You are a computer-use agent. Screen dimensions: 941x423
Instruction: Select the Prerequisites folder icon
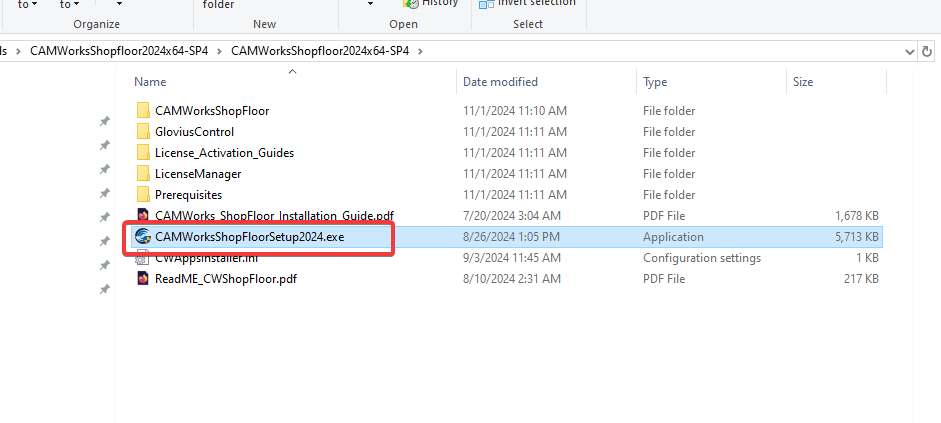coord(143,194)
